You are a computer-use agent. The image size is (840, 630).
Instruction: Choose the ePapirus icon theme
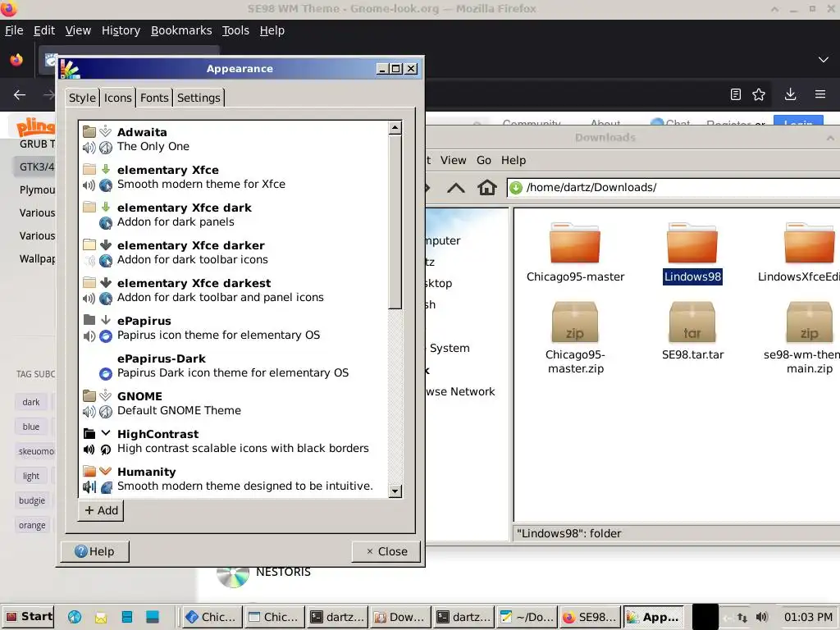234,328
